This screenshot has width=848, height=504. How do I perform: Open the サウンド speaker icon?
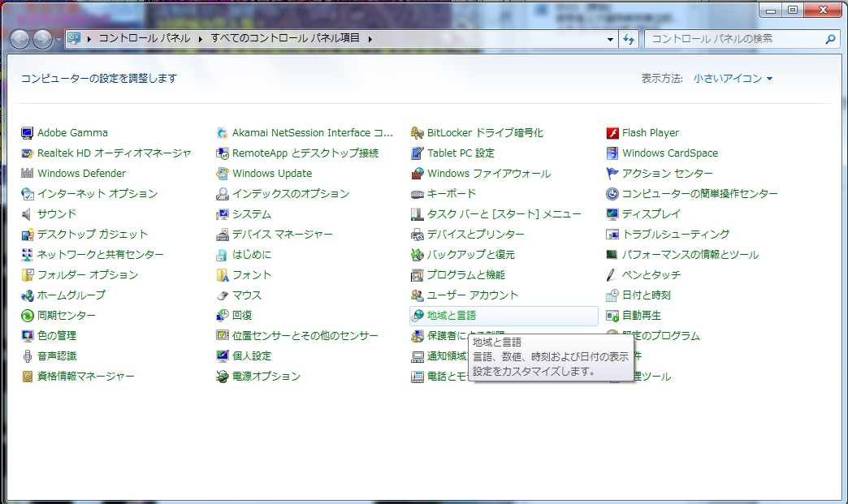[x=27, y=214]
